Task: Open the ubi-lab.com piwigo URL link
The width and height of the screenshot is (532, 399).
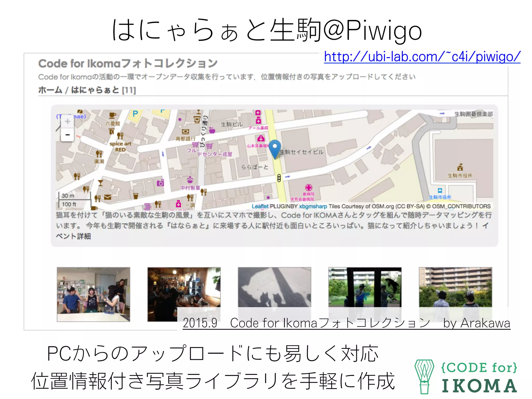Action: [422, 57]
